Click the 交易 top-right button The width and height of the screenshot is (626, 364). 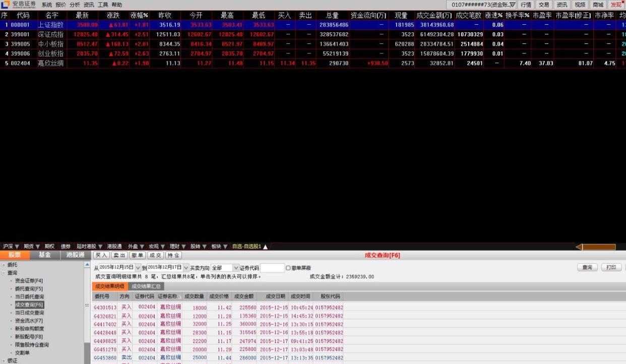[544, 5]
